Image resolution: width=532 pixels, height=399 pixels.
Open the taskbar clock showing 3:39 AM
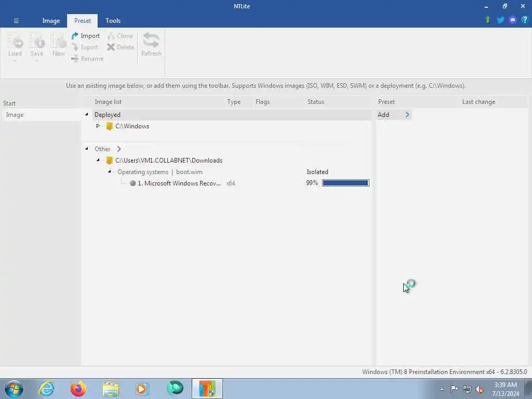(506, 389)
